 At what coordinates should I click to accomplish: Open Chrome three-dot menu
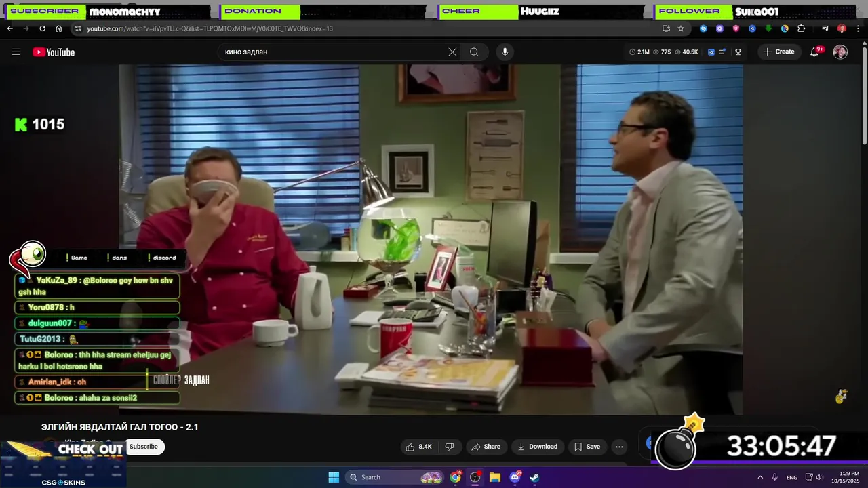click(858, 28)
